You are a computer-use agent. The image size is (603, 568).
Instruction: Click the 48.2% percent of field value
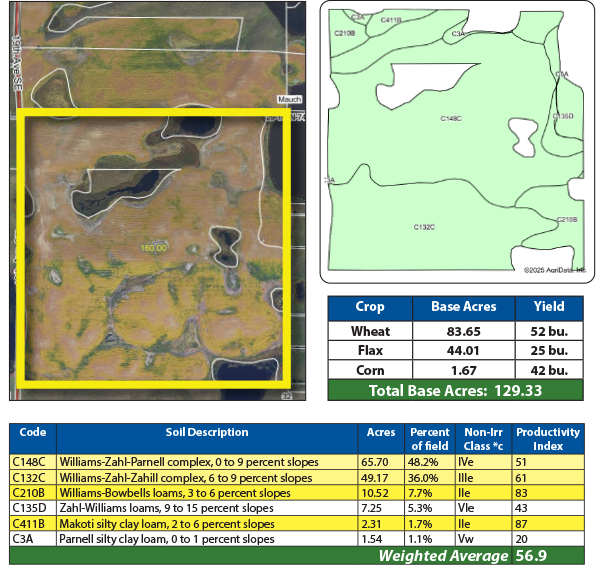coord(423,462)
